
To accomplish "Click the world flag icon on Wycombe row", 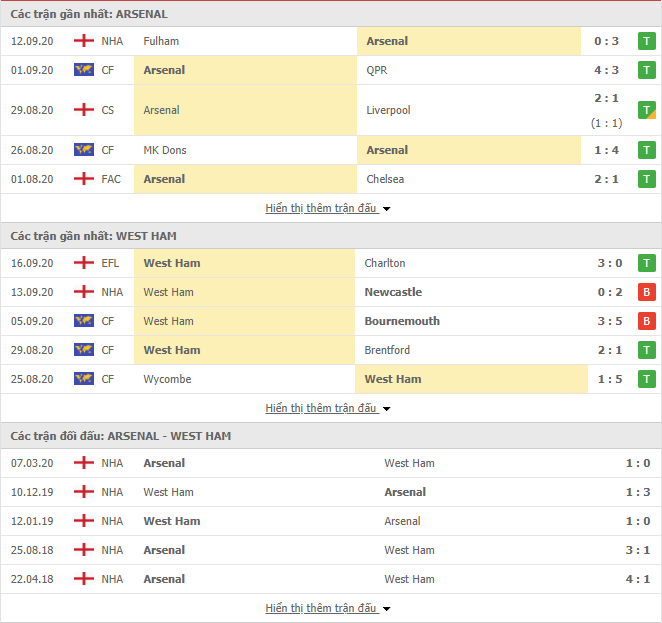I will point(84,379).
